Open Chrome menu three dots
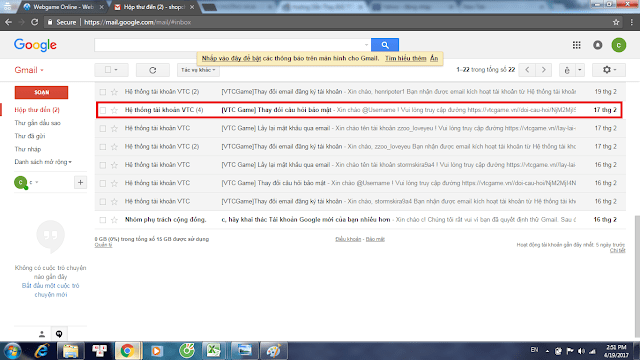The image size is (640, 360). 631,22
